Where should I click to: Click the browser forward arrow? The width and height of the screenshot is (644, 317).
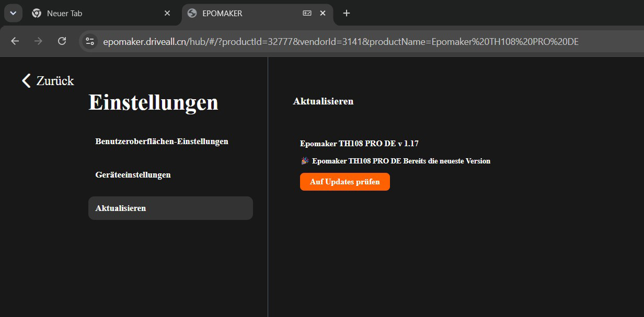click(x=38, y=41)
